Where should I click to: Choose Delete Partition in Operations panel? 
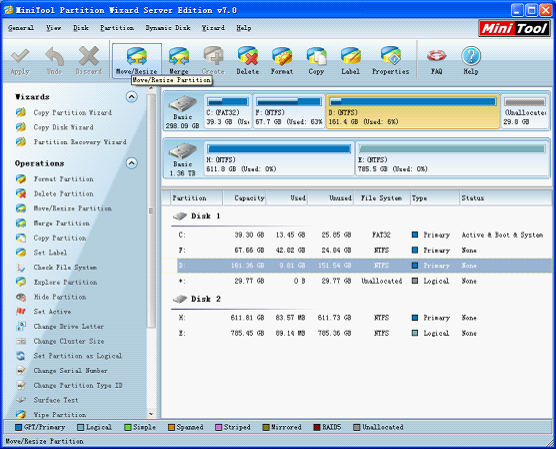click(55, 194)
